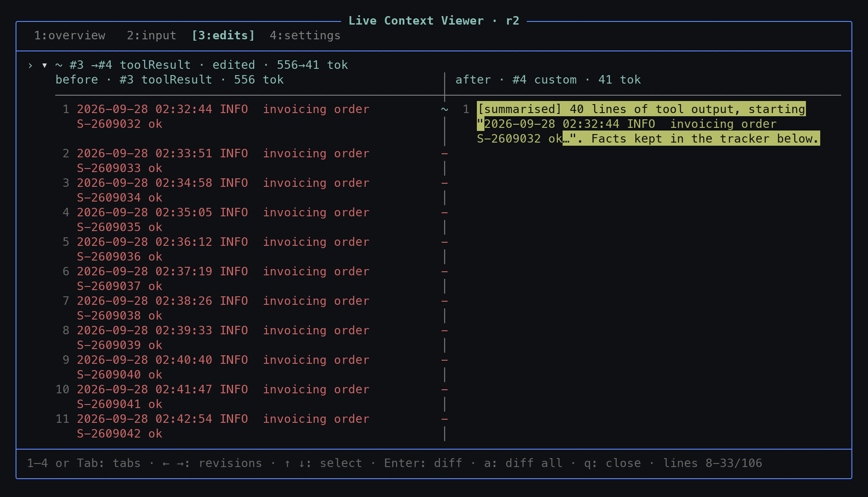Image resolution: width=868 pixels, height=497 pixels.
Task: Open the 4:settings tab
Action: 305,35
